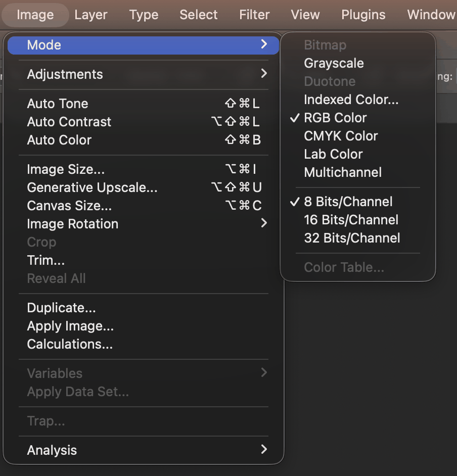457x476 pixels.
Task: Open the Window menu
Action: 431,15
